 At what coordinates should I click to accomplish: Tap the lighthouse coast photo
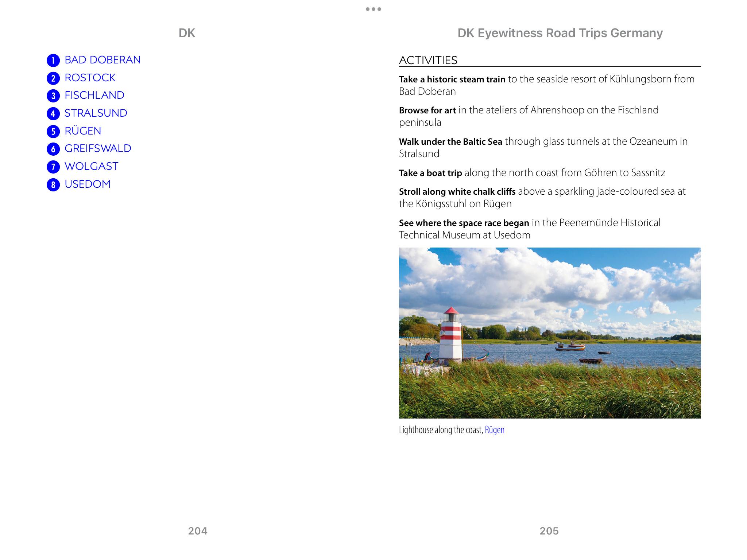coord(550,333)
